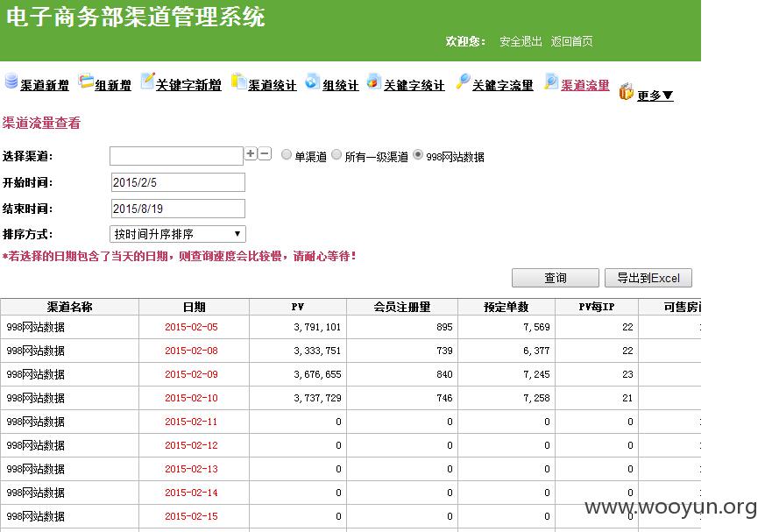The width and height of the screenshot is (765, 532).
Task: Go to 关键字新增 page
Action: point(188,85)
